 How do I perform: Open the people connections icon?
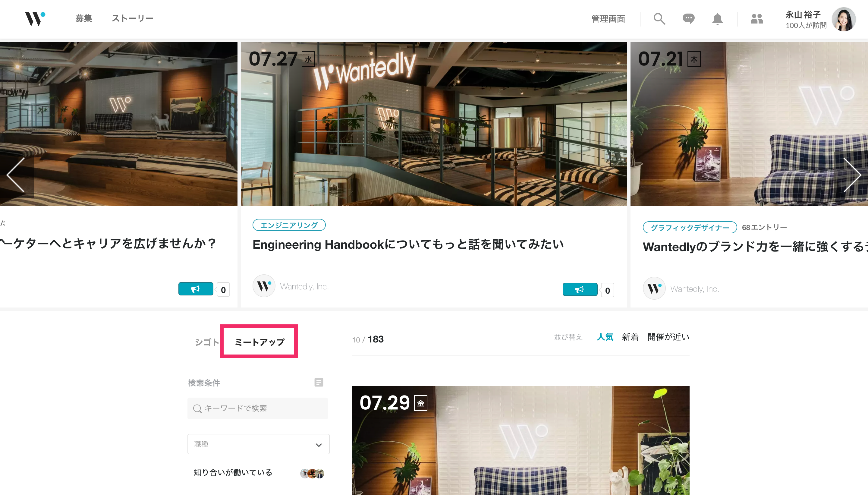click(x=756, y=19)
